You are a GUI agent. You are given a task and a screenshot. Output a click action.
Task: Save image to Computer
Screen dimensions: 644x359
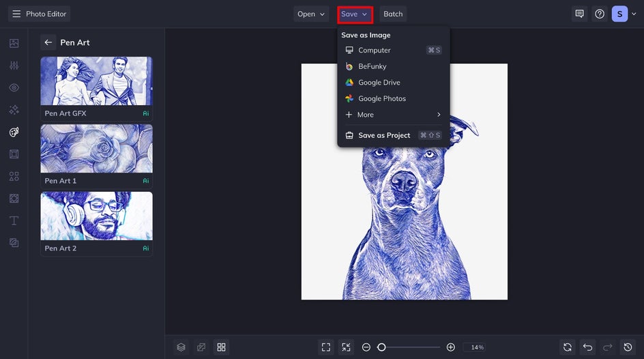(393, 50)
